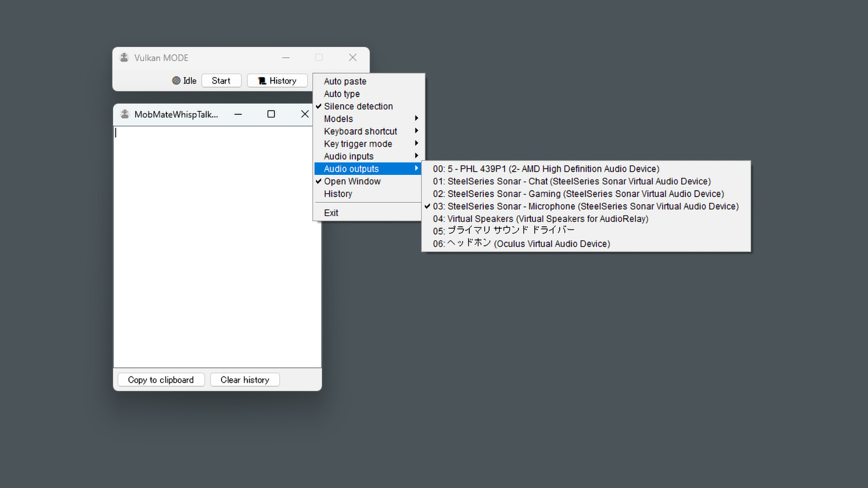
Task: Click the Vulkan MODE title bar icon
Action: click(x=124, y=57)
